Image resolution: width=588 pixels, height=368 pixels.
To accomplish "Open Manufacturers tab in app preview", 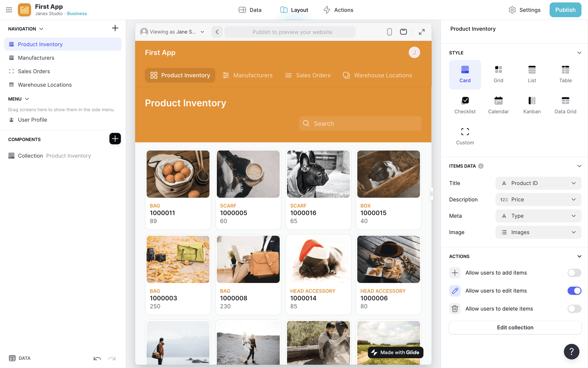I will click(247, 75).
